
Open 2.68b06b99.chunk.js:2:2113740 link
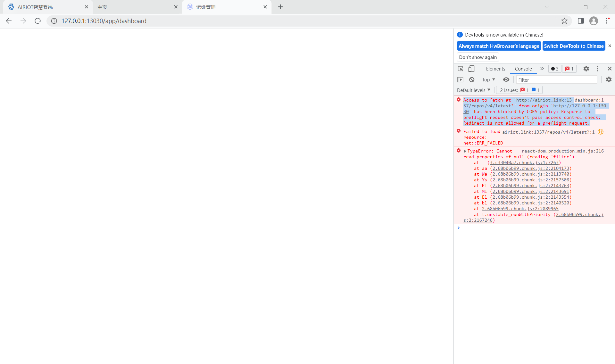[x=531, y=174]
